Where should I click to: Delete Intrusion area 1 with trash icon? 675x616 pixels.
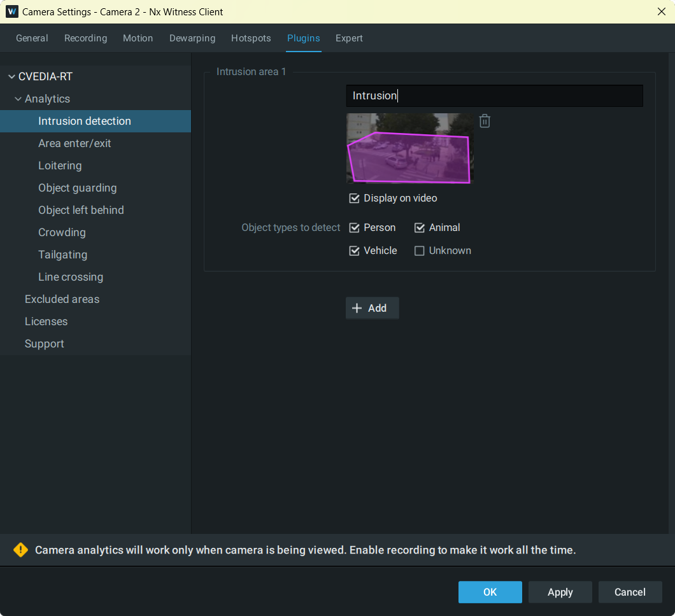click(485, 121)
